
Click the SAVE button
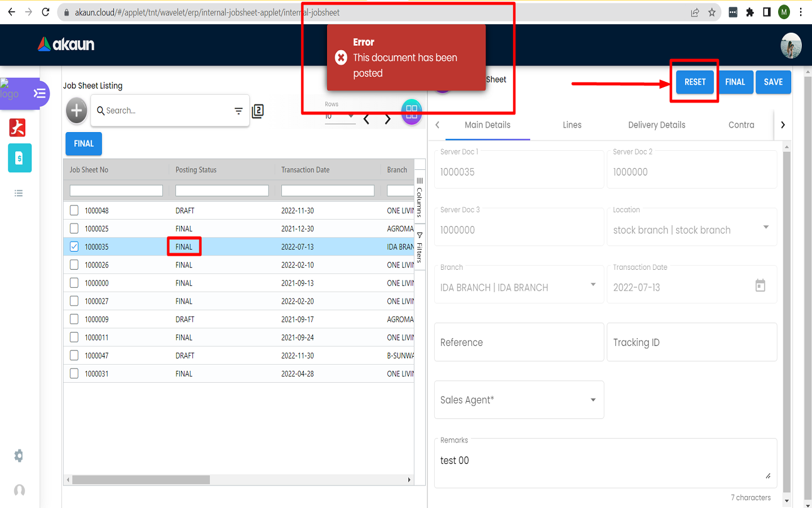tap(773, 82)
